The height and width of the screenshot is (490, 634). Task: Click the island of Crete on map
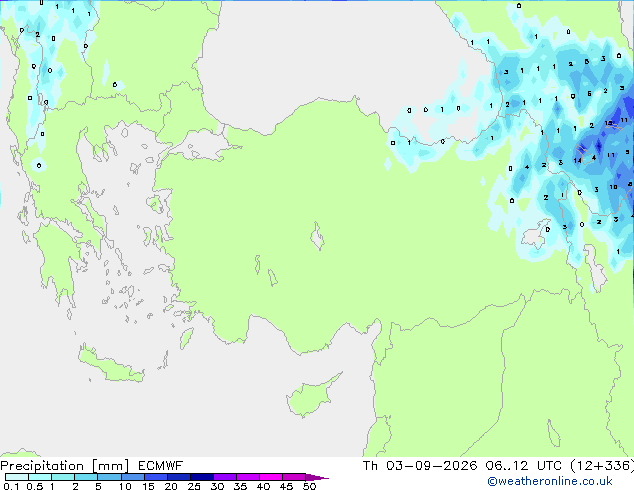point(111,365)
